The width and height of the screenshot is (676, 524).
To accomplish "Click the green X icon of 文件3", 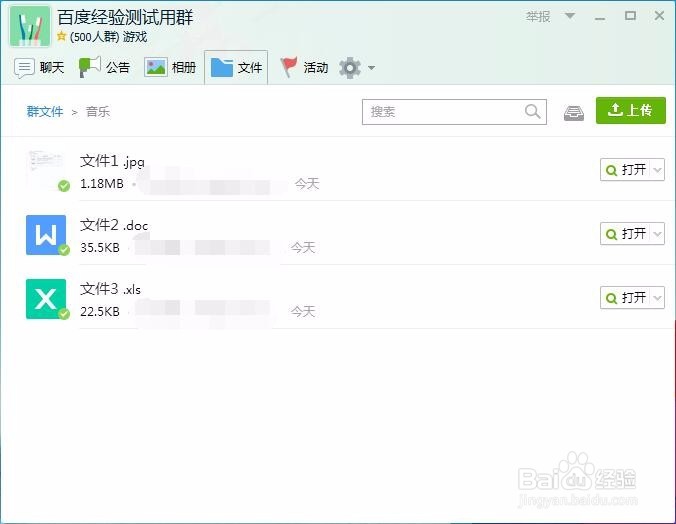I will pyautogui.click(x=46, y=299).
